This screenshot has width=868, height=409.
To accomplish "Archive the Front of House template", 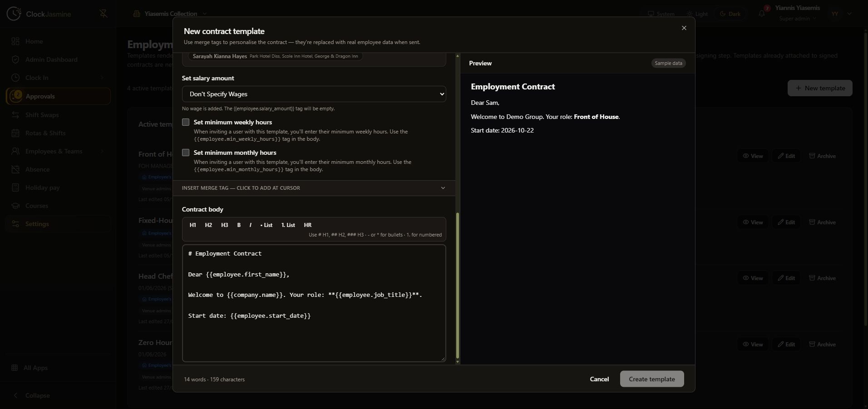I will tap(822, 156).
